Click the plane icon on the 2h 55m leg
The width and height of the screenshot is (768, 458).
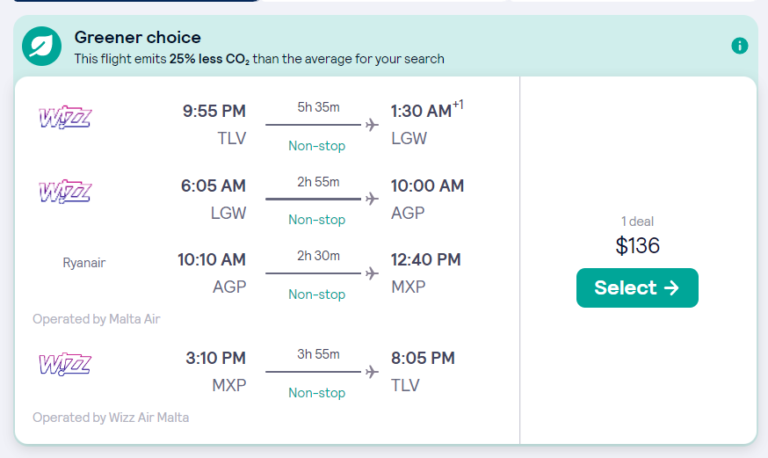pos(372,199)
